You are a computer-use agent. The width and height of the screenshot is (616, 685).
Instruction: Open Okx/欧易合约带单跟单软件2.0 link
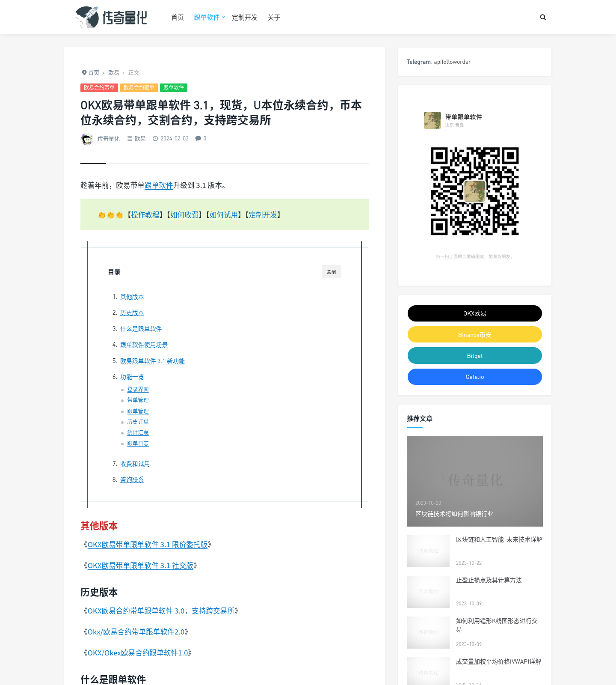click(136, 632)
